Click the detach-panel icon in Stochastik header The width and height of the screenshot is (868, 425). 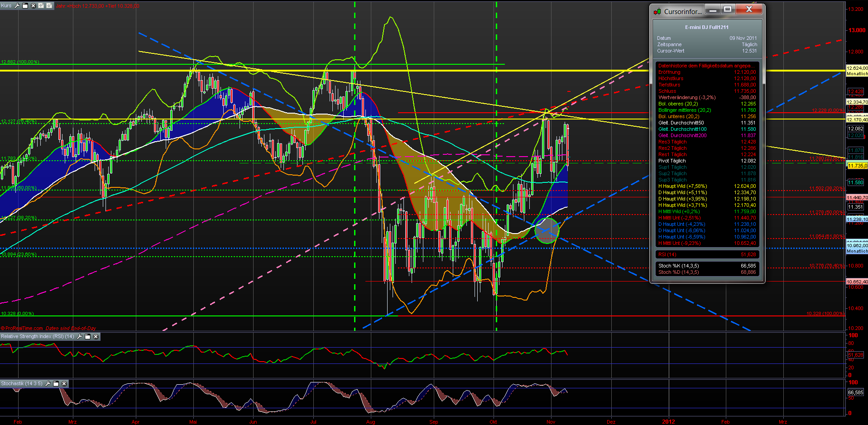click(x=56, y=383)
